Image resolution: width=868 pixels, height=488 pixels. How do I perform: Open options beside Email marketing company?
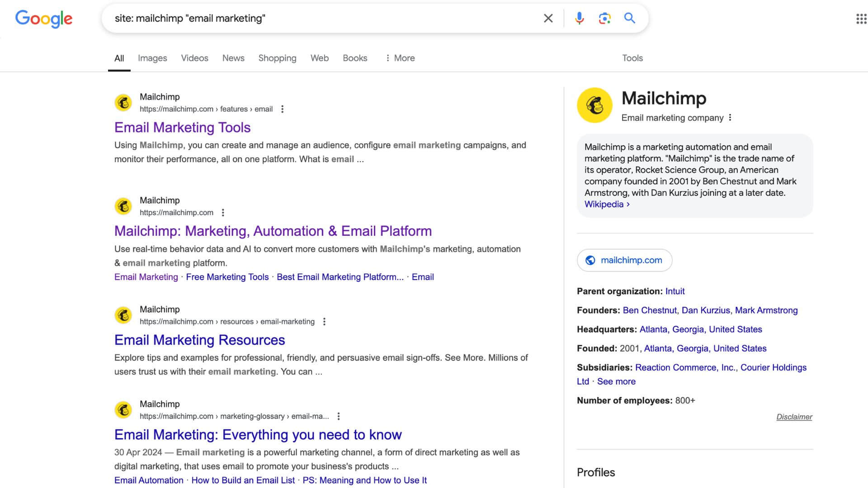click(730, 117)
